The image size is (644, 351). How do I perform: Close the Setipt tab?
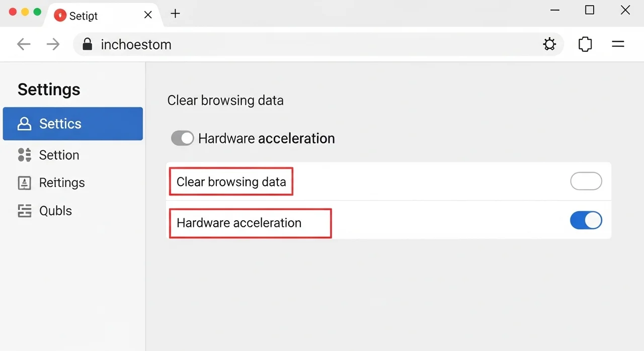click(x=148, y=15)
